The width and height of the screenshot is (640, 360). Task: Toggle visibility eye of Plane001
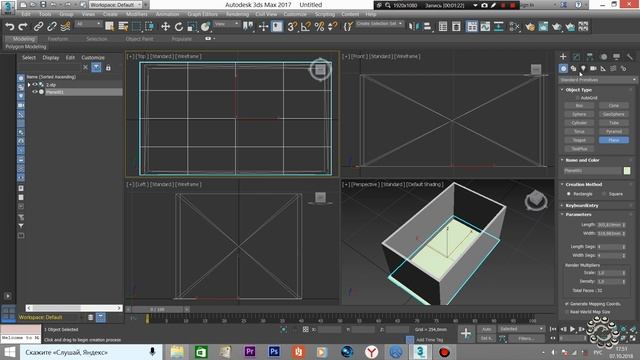click(x=35, y=92)
